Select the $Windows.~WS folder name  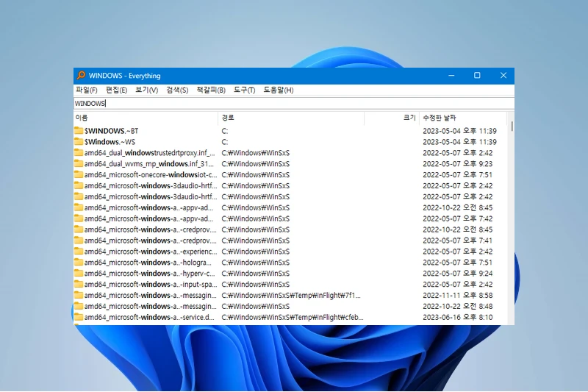tap(110, 142)
